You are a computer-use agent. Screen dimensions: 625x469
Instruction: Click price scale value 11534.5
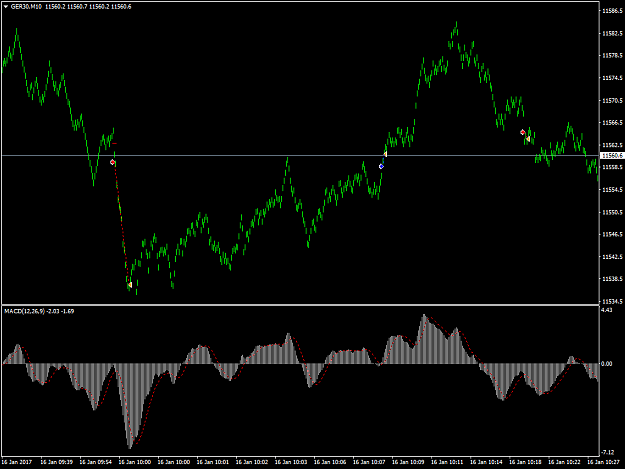[x=612, y=301]
